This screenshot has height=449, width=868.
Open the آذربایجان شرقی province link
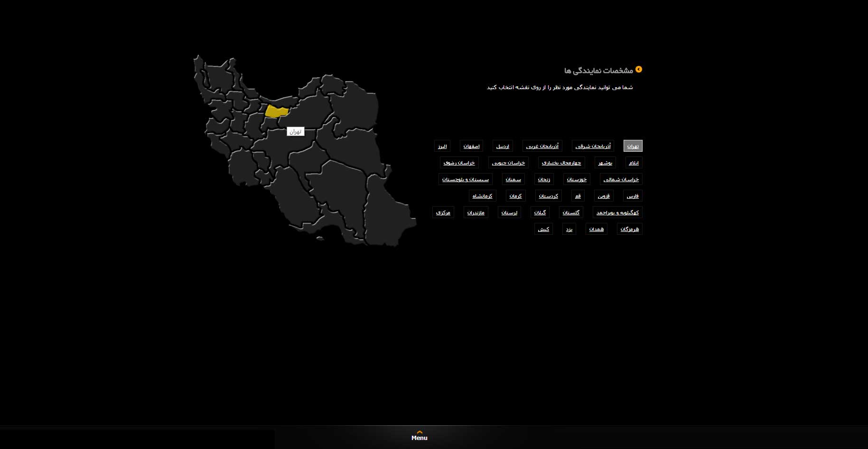(593, 146)
